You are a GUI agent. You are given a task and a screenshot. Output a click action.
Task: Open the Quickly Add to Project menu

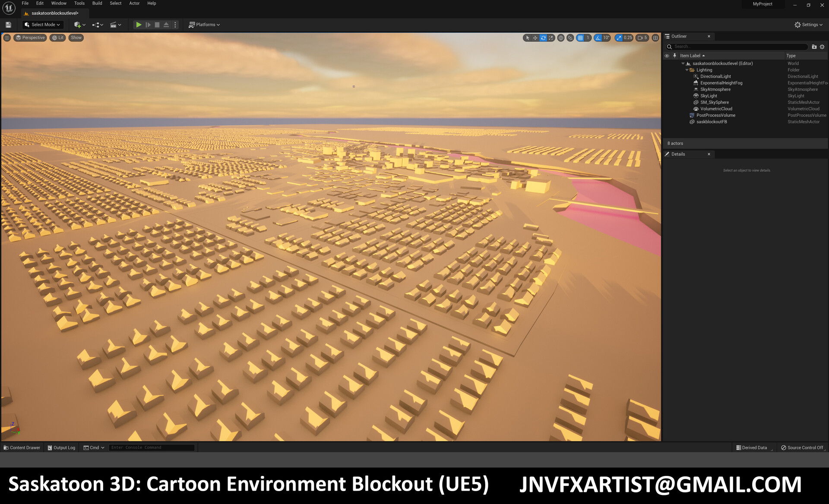point(78,25)
